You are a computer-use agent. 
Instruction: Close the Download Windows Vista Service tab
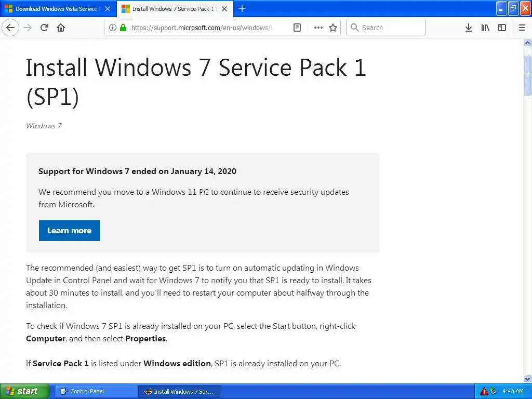(x=108, y=9)
